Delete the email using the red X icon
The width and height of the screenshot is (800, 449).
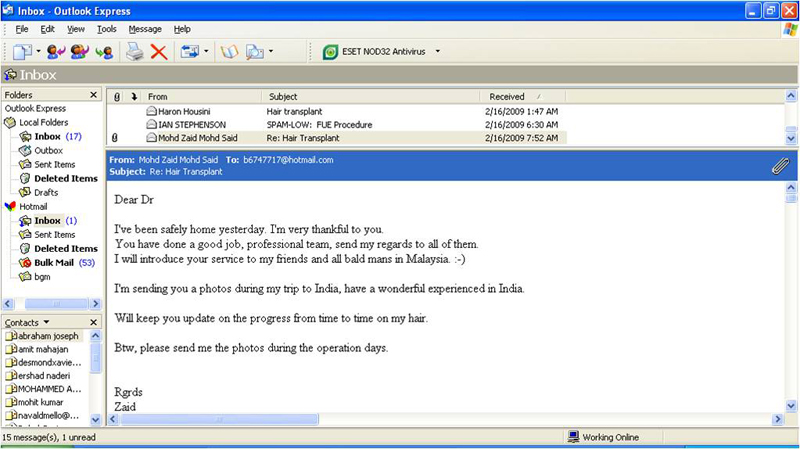(159, 51)
